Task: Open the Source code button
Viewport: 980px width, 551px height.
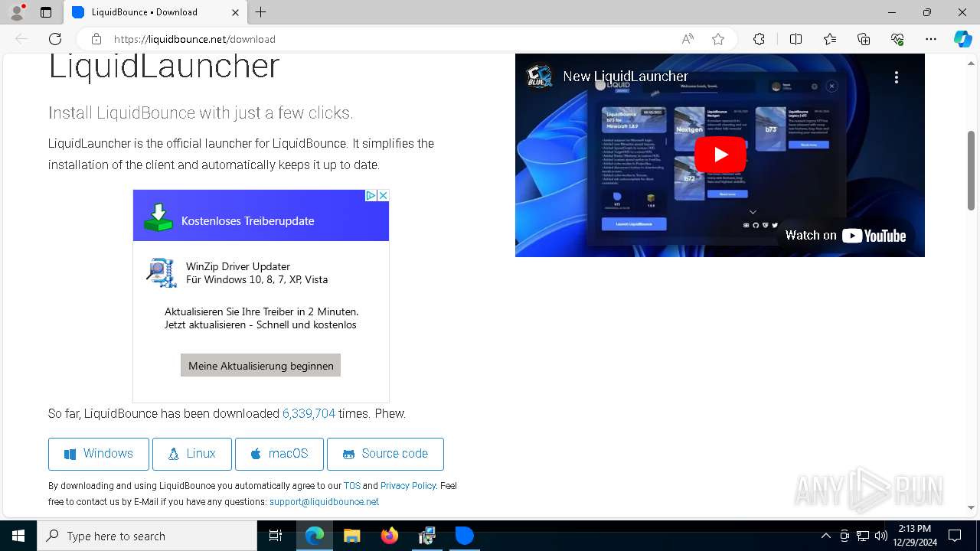Action: pyautogui.click(x=385, y=454)
